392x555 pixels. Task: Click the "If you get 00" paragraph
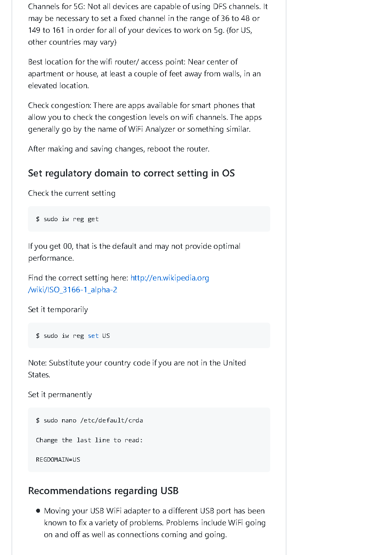pos(134,252)
